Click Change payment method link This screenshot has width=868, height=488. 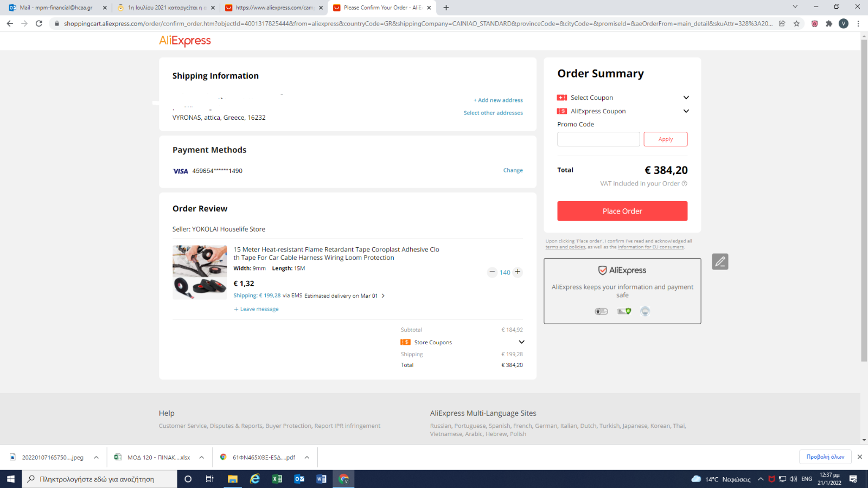[x=513, y=170]
